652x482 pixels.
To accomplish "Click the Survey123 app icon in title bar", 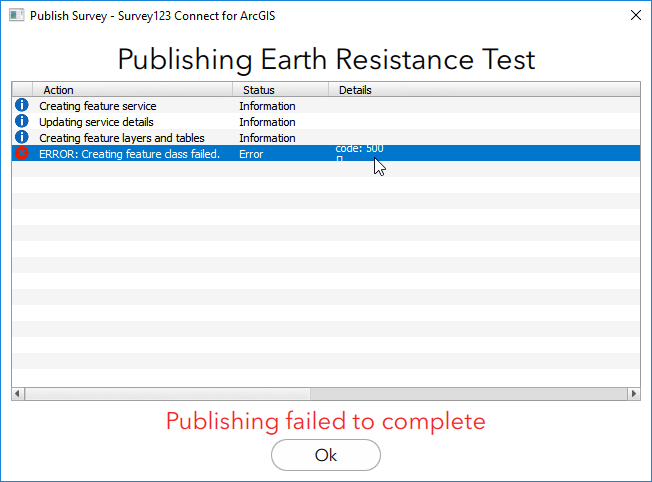I will pos(16,16).
